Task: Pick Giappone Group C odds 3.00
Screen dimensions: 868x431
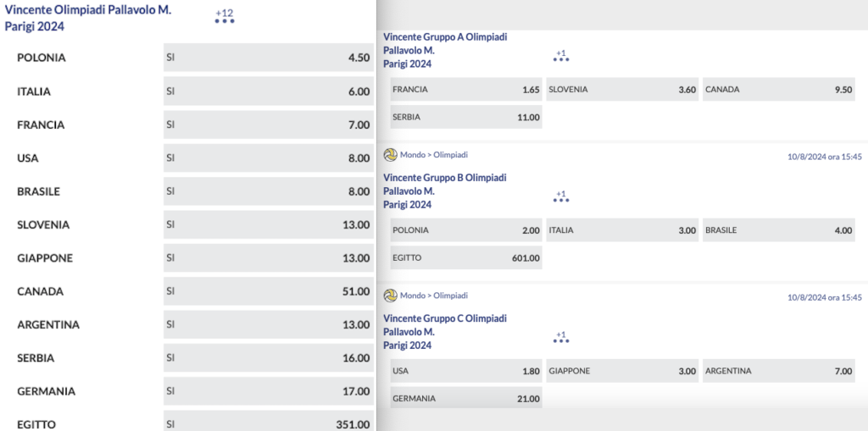Action: 623,371
